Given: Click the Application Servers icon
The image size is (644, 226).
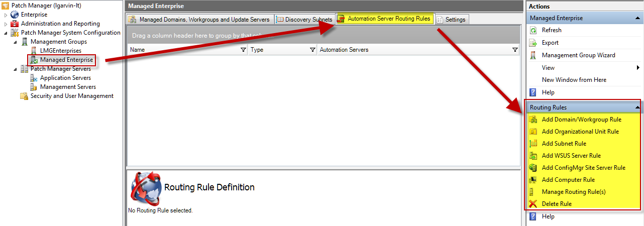Looking at the screenshot, I should (34, 78).
